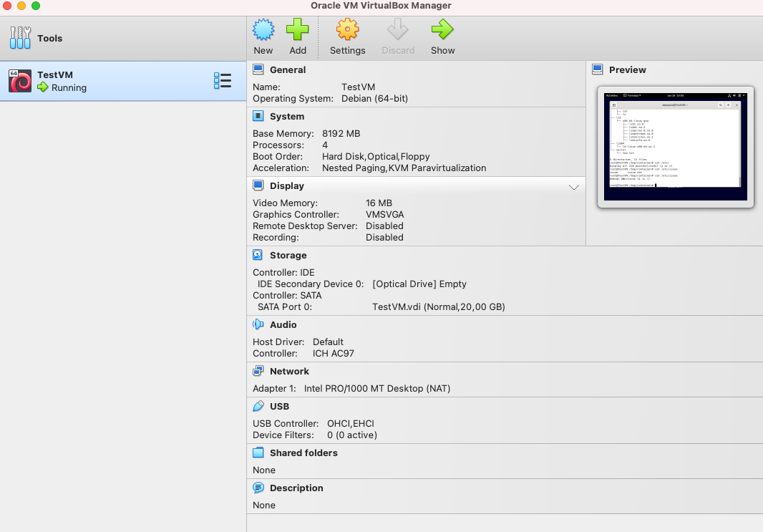
Task: Click the Intel PRO/1000 MT Desktop adapter text
Action: coord(377,388)
